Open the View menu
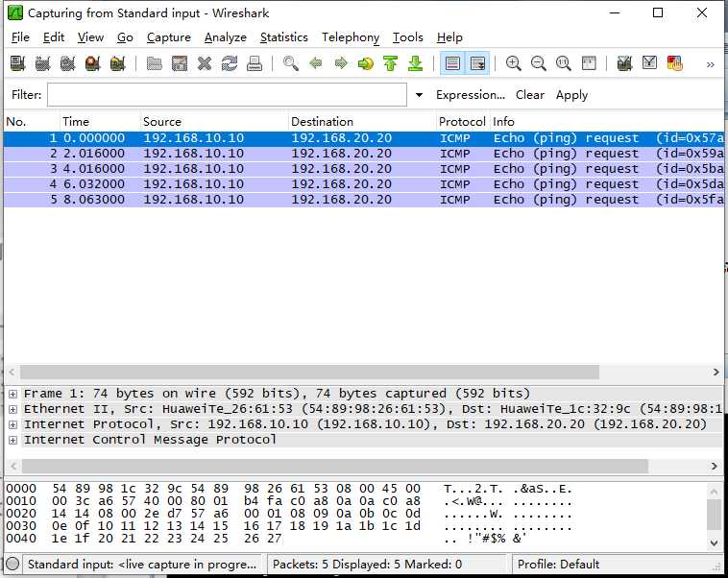 pos(90,37)
